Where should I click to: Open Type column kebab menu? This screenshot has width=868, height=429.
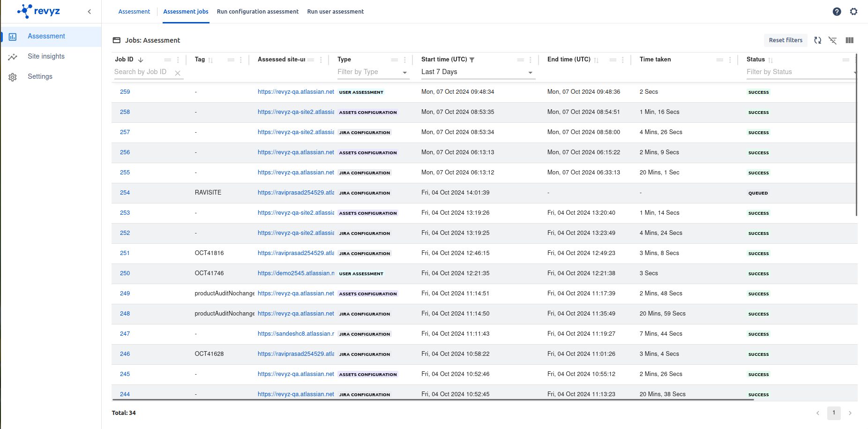[405, 60]
